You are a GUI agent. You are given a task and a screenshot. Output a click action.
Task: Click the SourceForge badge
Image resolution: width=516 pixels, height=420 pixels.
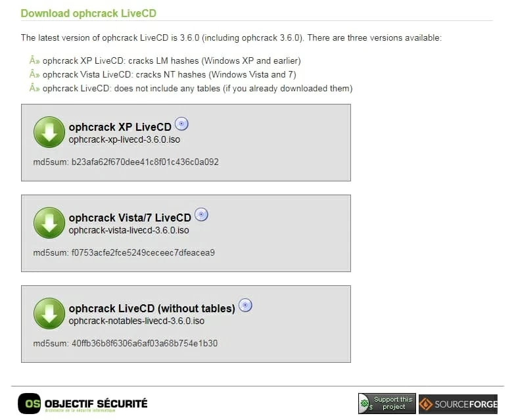[458, 404]
